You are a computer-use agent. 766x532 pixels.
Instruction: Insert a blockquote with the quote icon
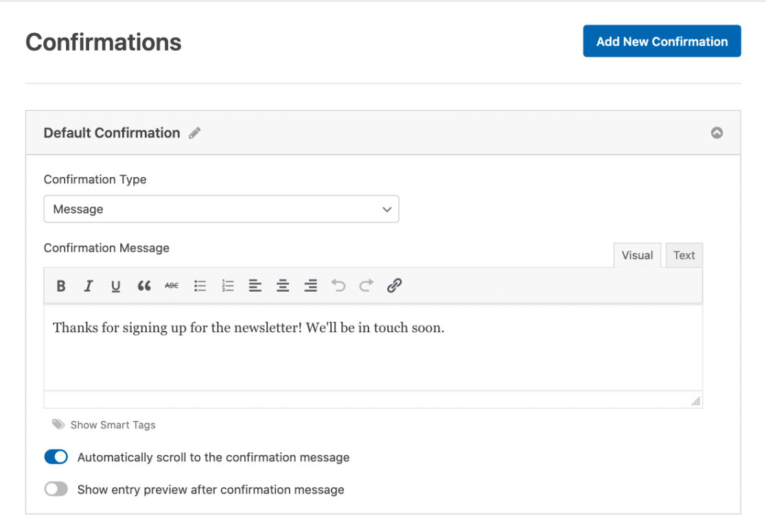click(144, 286)
